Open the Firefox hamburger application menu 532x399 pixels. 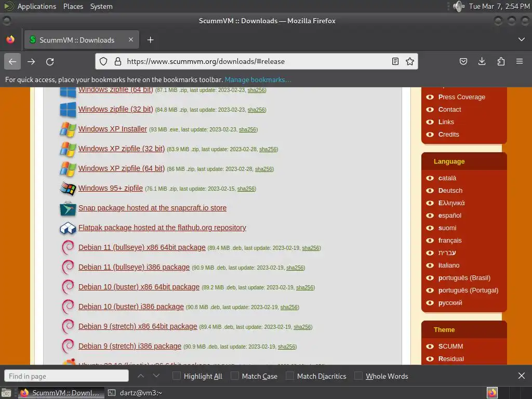coord(520,61)
